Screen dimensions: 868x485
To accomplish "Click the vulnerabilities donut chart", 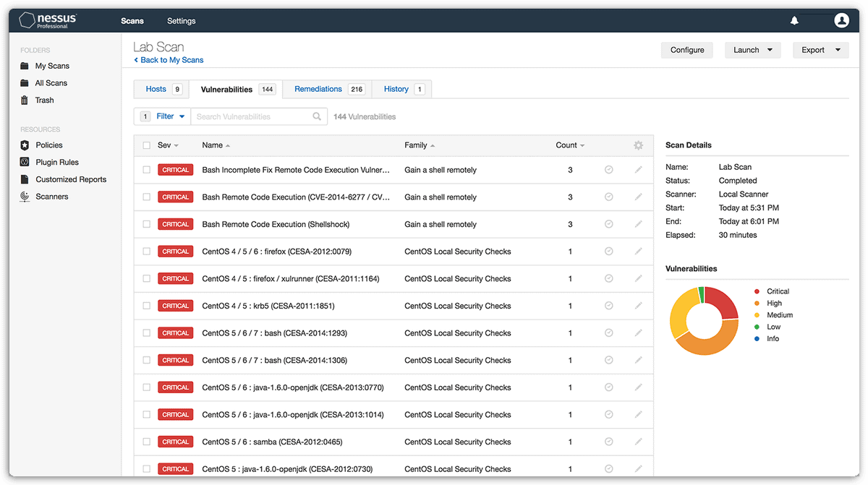I will pyautogui.click(x=705, y=320).
